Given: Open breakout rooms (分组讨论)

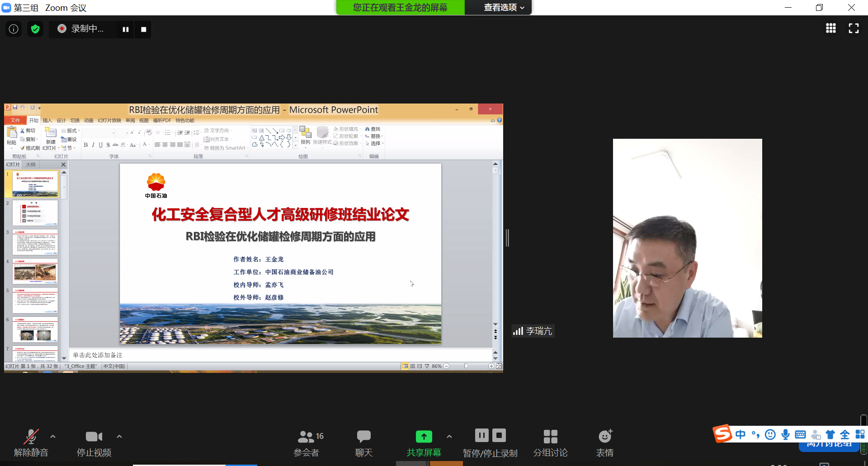Looking at the screenshot, I should click(x=550, y=442).
